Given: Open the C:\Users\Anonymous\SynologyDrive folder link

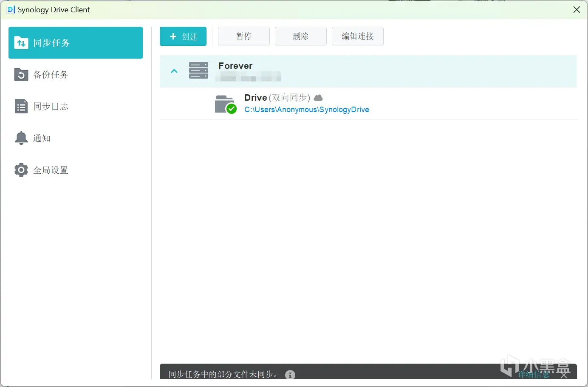Looking at the screenshot, I should click(307, 110).
